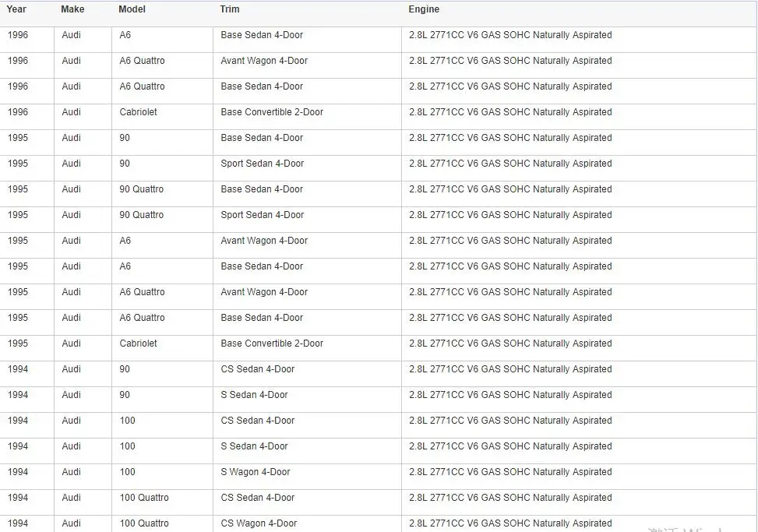The image size is (758, 532).
Task: Click the engine cell in the S Wagon row
Action: (510, 472)
